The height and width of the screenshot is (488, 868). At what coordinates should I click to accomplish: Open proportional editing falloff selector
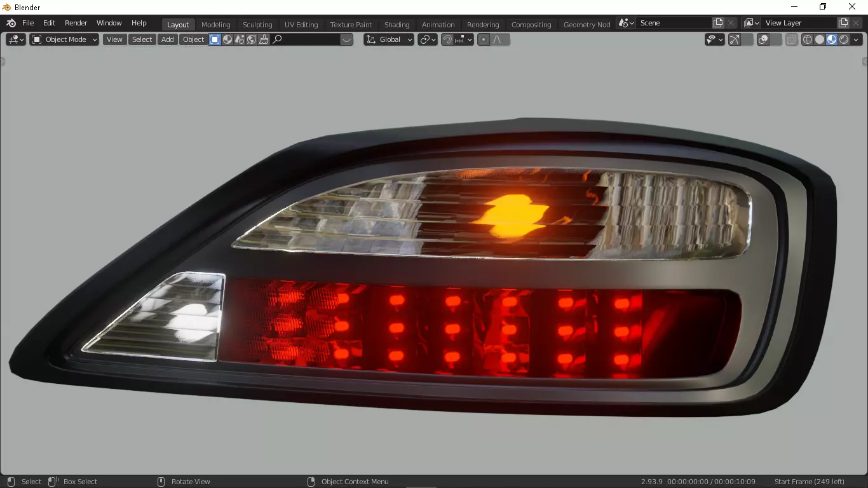click(x=499, y=39)
